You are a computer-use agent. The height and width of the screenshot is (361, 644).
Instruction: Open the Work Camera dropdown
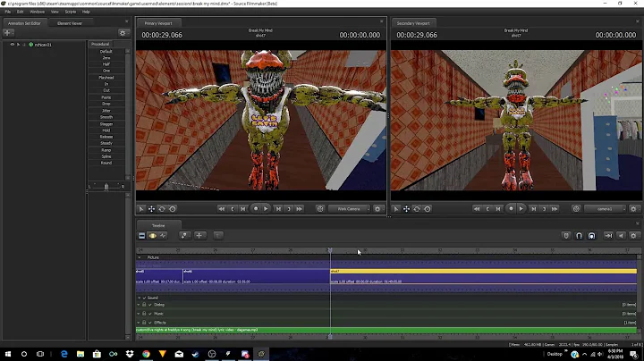349,209
